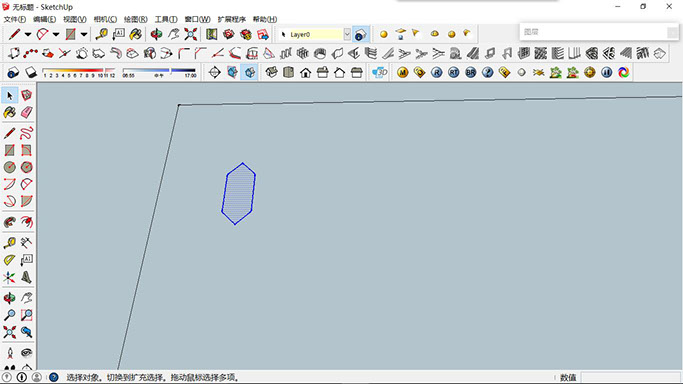
Task: Expand the Line tool dropdown arrow
Action: click(27, 34)
